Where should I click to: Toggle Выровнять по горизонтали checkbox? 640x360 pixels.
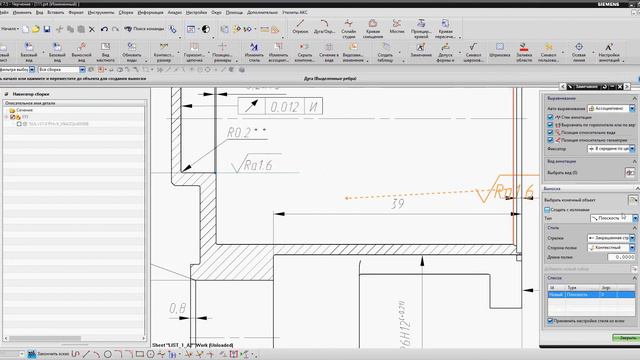(550, 125)
